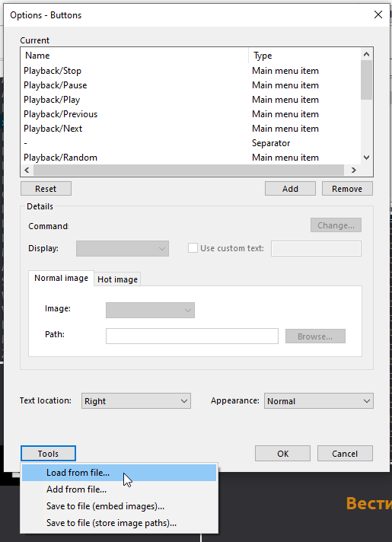Viewport: 392px width, 542px height.
Task: Click the vertical scrollbar thumb
Action: coord(366,80)
